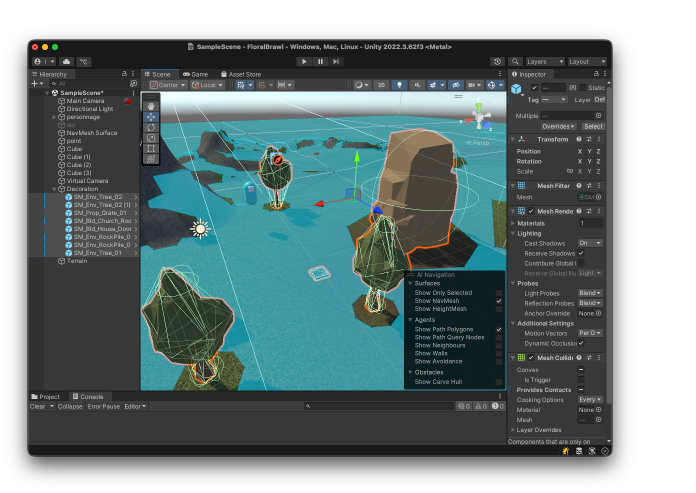Select the Rect tool

click(x=151, y=148)
